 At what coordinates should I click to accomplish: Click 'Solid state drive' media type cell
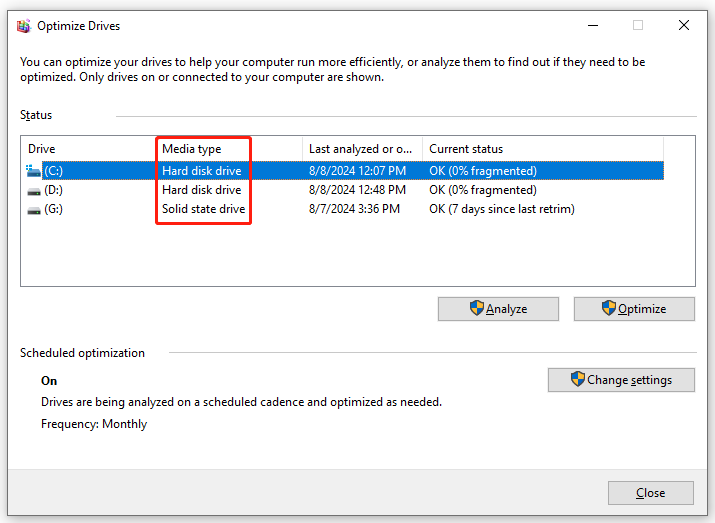203,209
